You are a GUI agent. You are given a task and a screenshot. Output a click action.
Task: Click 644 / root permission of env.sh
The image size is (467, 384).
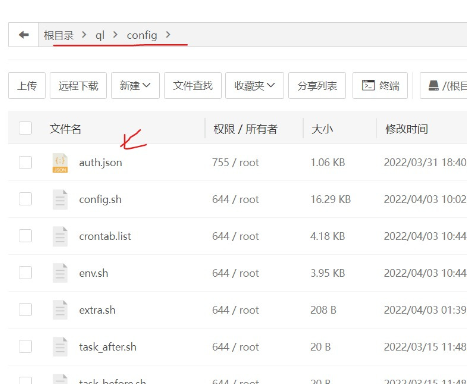coord(235,273)
